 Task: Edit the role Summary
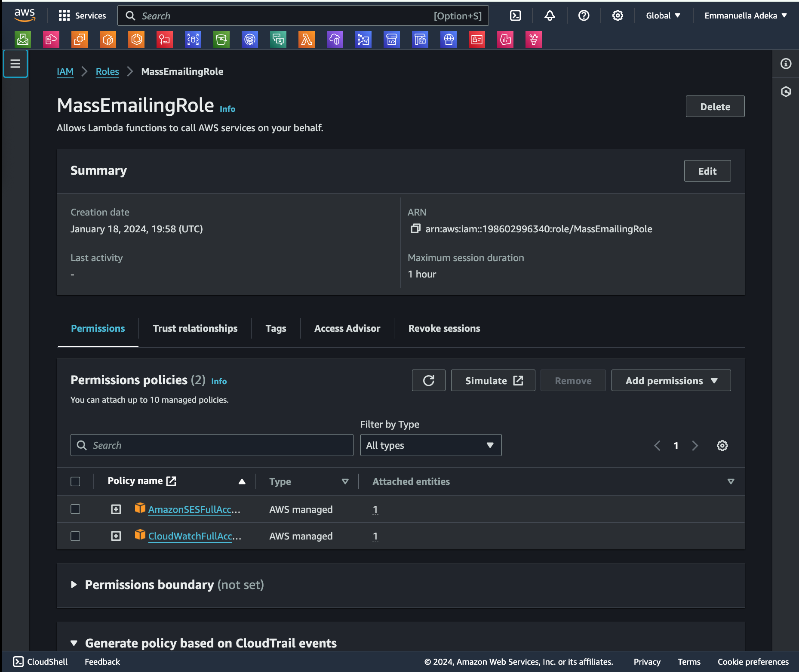click(707, 171)
